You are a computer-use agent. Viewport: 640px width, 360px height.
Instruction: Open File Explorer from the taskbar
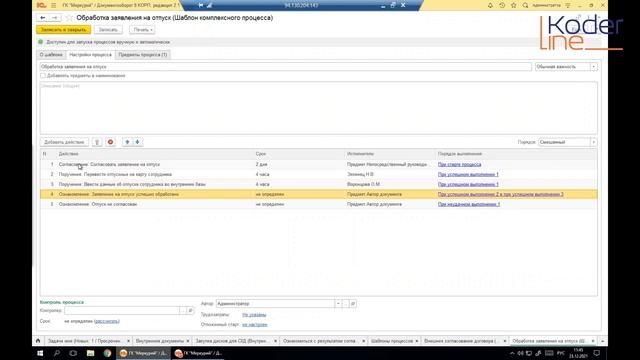pyautogui.click(x=90, y=353)
